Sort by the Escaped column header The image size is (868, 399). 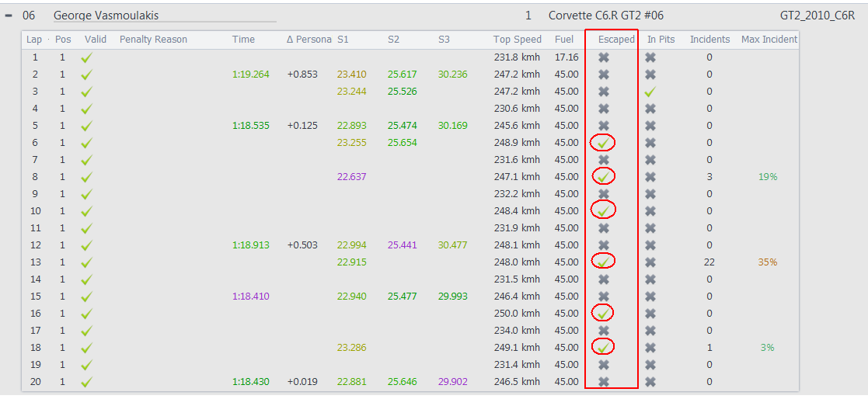coord(616,40)
